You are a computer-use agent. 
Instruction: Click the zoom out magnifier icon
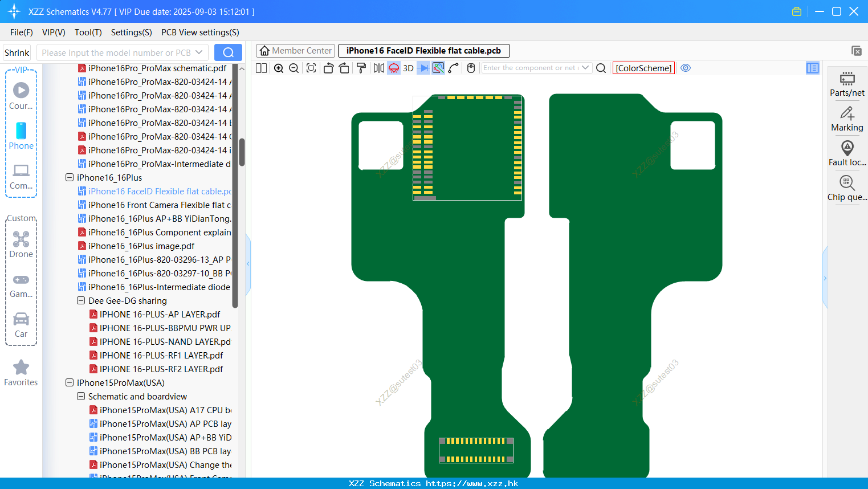point(294,68)
